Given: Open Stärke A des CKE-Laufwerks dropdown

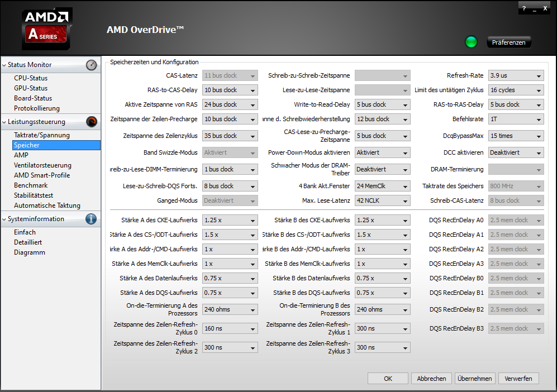Looking at the screenshot, I should point(230,220).
